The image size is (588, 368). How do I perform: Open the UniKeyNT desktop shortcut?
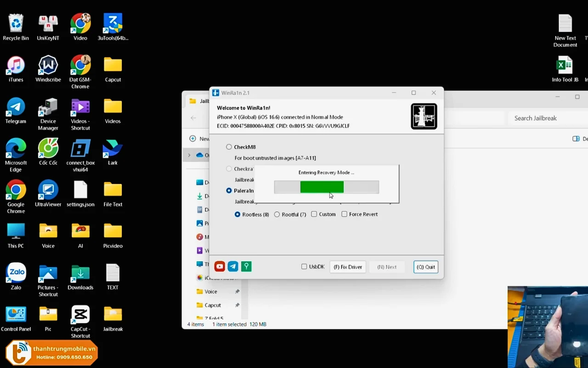48,27
